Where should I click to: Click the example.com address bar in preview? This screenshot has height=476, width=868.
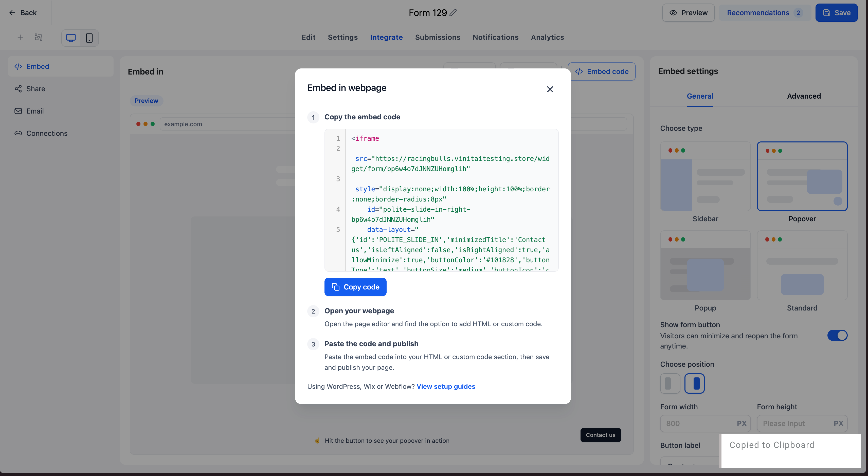[227, 124]
